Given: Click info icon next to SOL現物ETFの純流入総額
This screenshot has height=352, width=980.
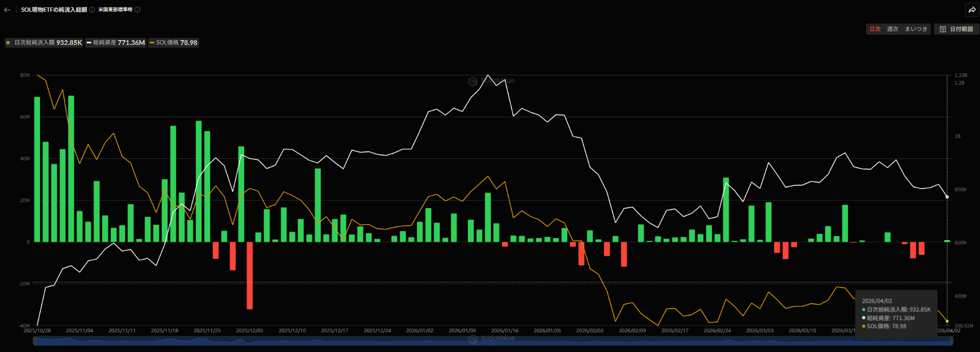Looking at the screenshot, I should (x=92, y=10).
